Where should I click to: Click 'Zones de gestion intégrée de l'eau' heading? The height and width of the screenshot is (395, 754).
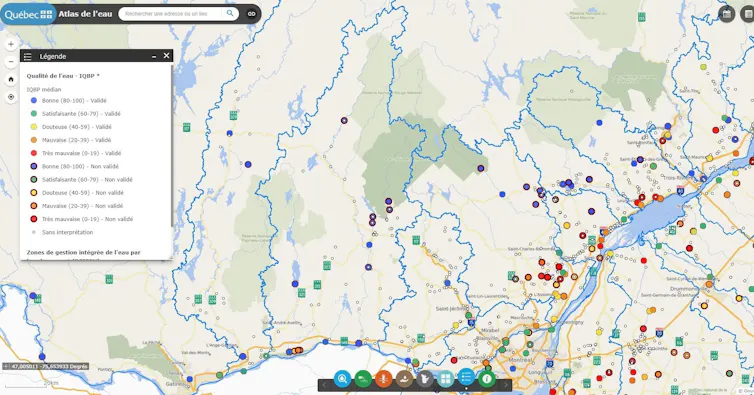coord(84,252)
